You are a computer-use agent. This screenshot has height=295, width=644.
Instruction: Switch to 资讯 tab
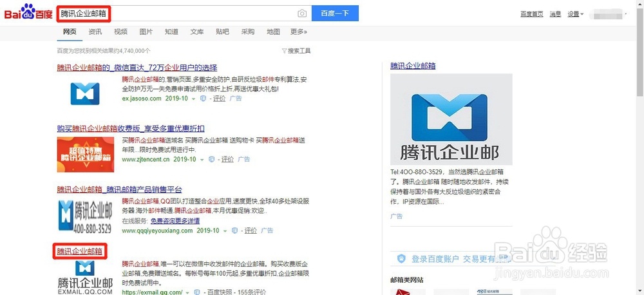(95, 32)
